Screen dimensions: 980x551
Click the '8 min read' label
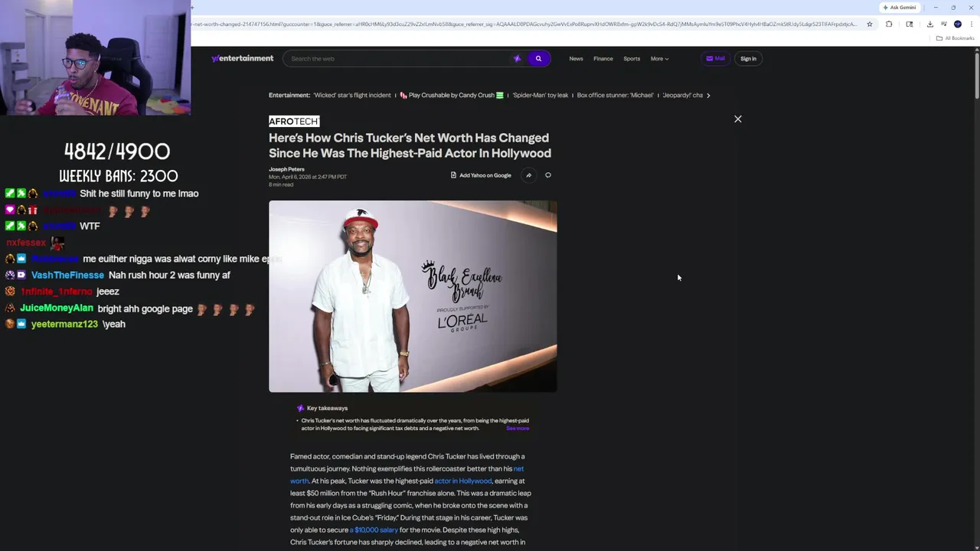[x=281, y=184]
